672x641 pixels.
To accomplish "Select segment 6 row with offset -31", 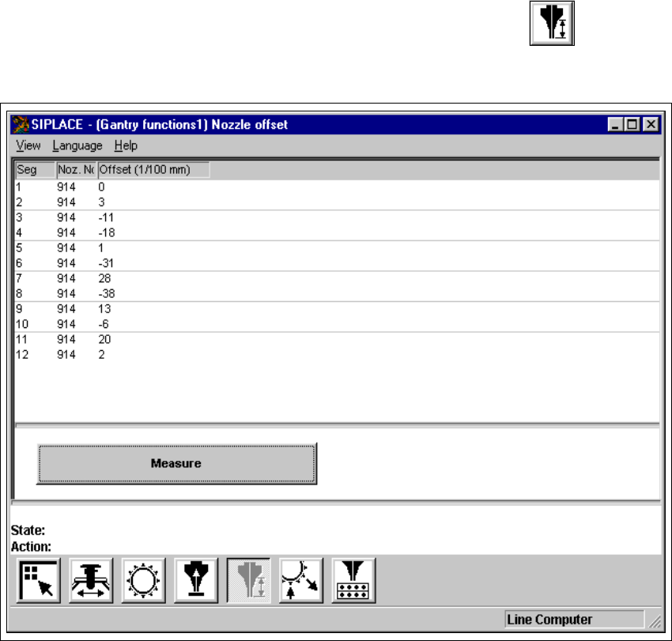I will coord(337,263).
